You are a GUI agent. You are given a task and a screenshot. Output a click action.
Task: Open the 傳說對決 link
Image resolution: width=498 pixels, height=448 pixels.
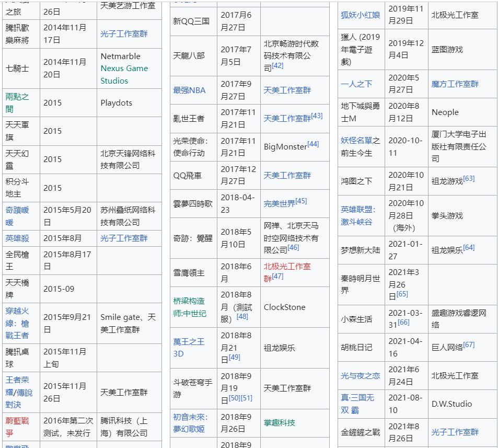pos(19,398)
